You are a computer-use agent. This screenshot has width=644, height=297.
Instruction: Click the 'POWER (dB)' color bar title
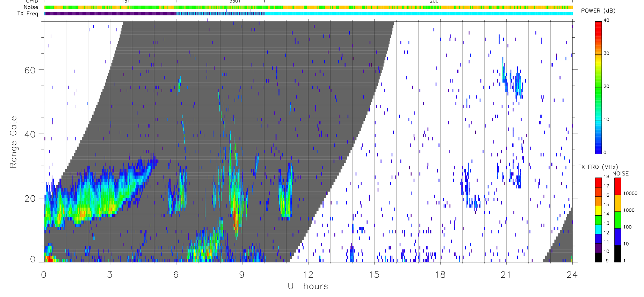pos(598,11)
